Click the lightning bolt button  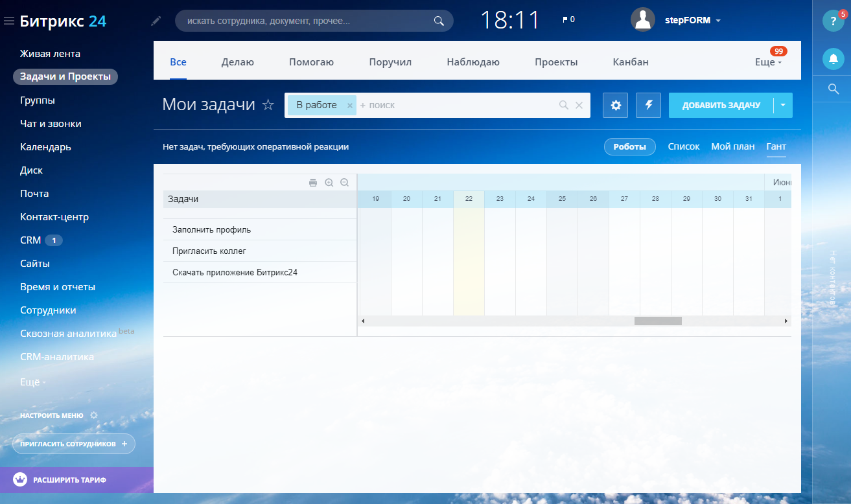tap(648, 105)
